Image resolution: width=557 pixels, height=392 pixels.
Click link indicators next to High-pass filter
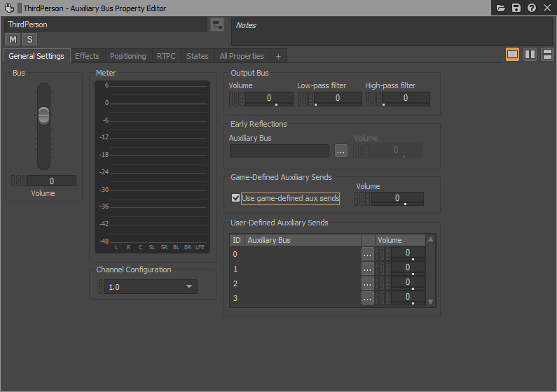pyautogui.click(x=373, y=99)
